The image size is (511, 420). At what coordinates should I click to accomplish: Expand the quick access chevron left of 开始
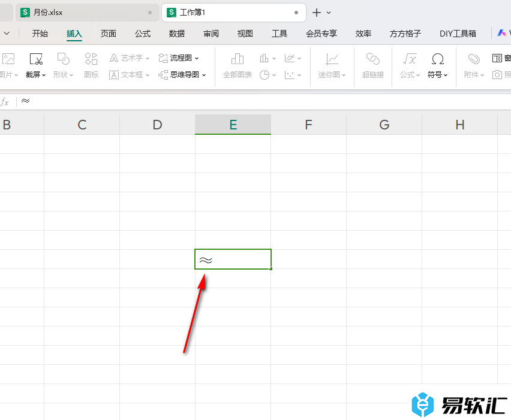7,33
